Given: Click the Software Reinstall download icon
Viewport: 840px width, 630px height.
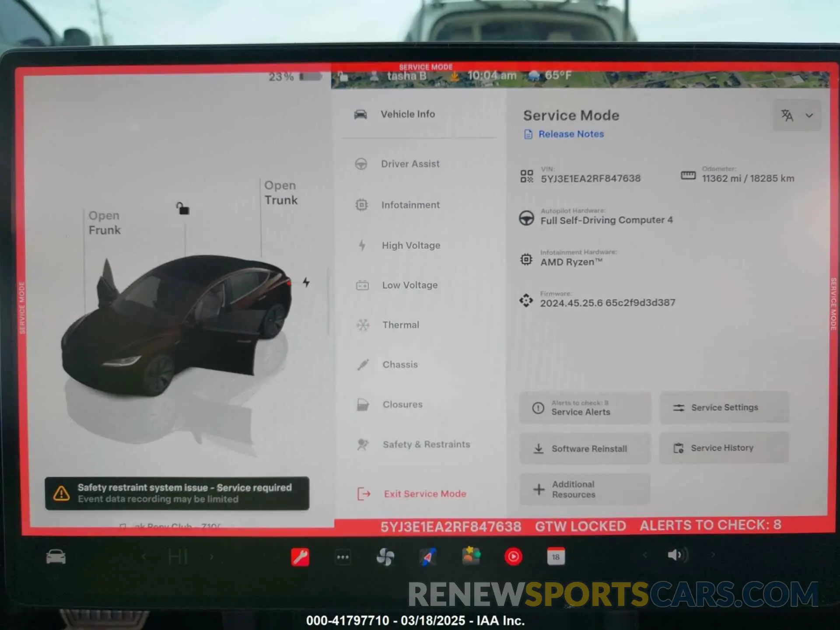Looking at the screenshot, I should pyautogui.click(x=539, y=449).
